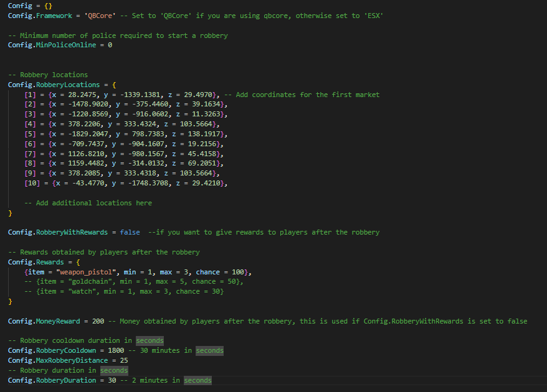Click the Config.RobberyWithRewards identifier
The image size is (547, 392).
[58, 232]
